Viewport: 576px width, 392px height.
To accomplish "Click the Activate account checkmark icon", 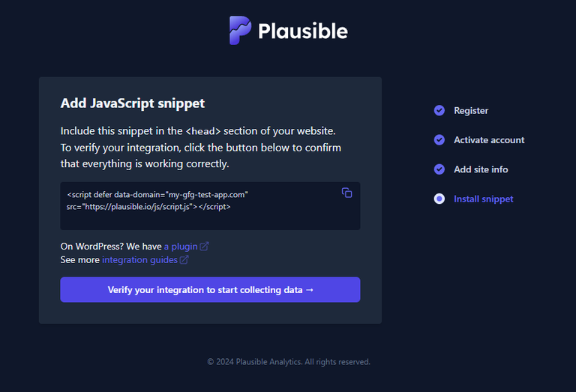I will 439,140.
